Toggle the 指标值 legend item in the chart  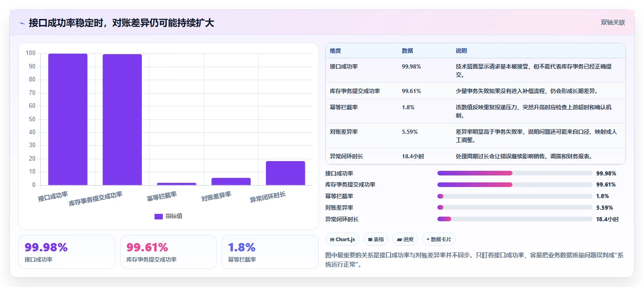168,216
